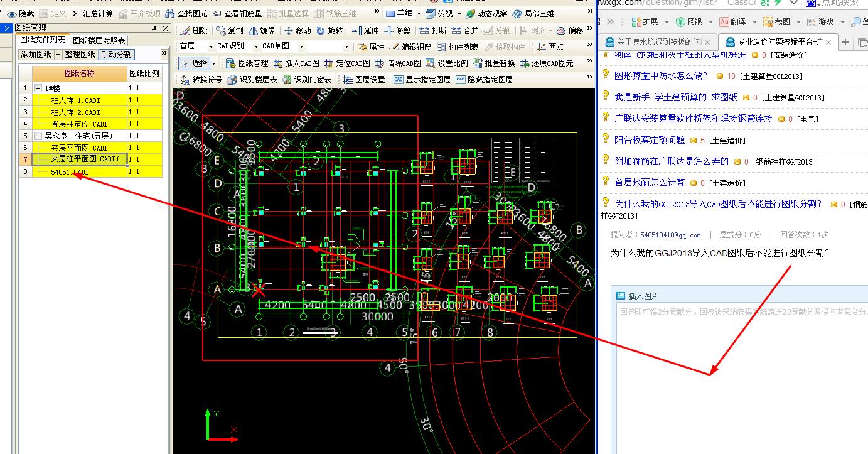868x454 pixels.
Task: Close the 图纸管理 panel
Action: (165, 28)
